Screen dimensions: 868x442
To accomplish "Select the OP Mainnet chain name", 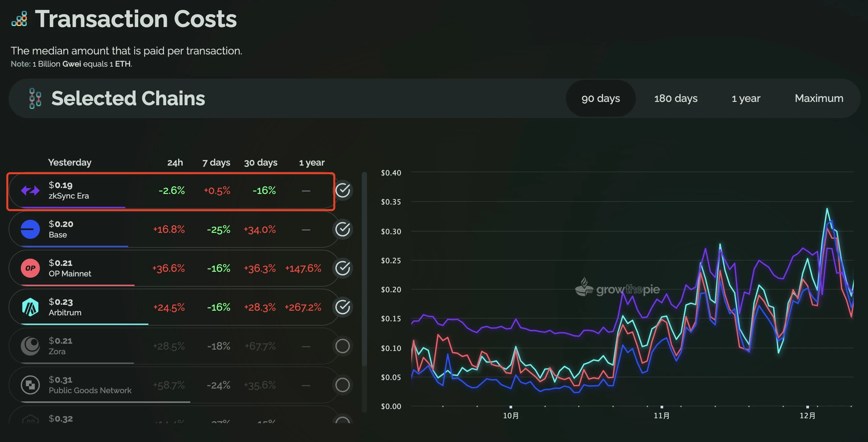I will (x=70, y=273).
